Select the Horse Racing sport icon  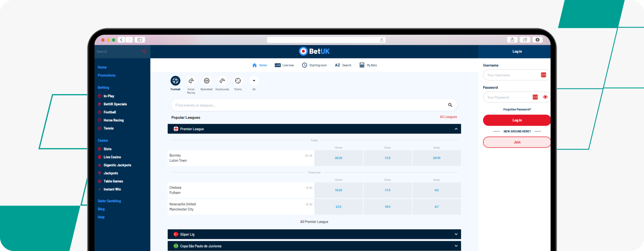point(191,81)
